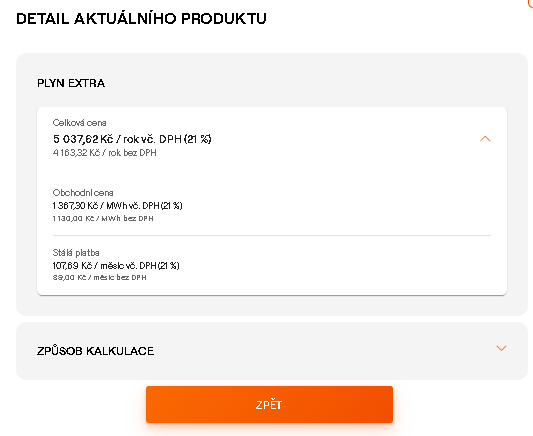
Task: Click the Obchodní cena label
Action: 83,193
